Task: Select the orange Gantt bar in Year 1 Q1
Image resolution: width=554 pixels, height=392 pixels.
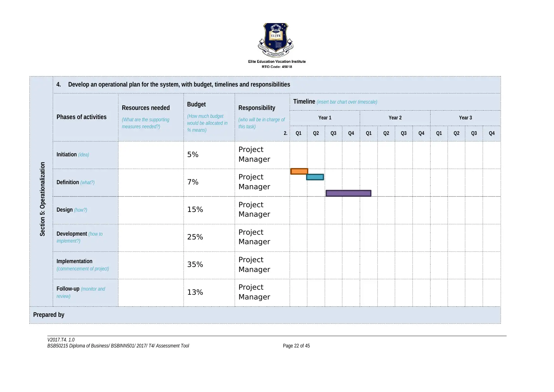Action: (299, 171)
